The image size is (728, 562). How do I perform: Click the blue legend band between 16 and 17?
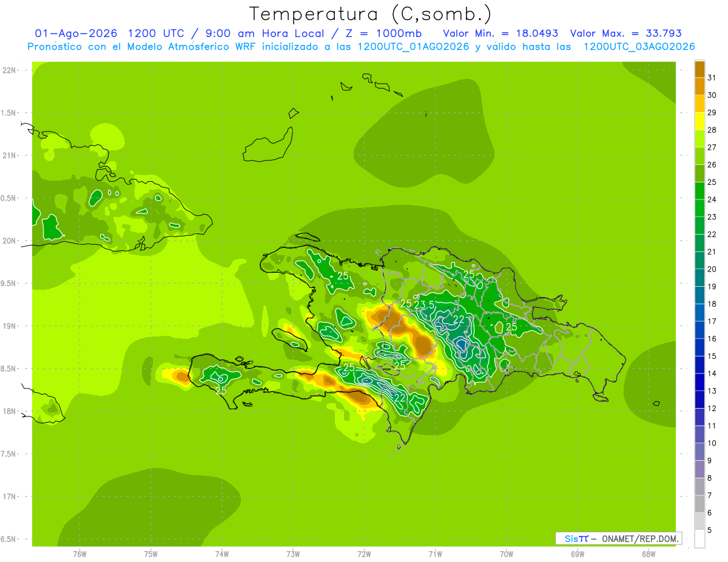point(699,330)
